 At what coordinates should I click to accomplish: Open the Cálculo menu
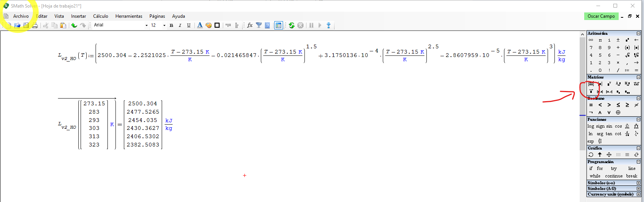101,16
